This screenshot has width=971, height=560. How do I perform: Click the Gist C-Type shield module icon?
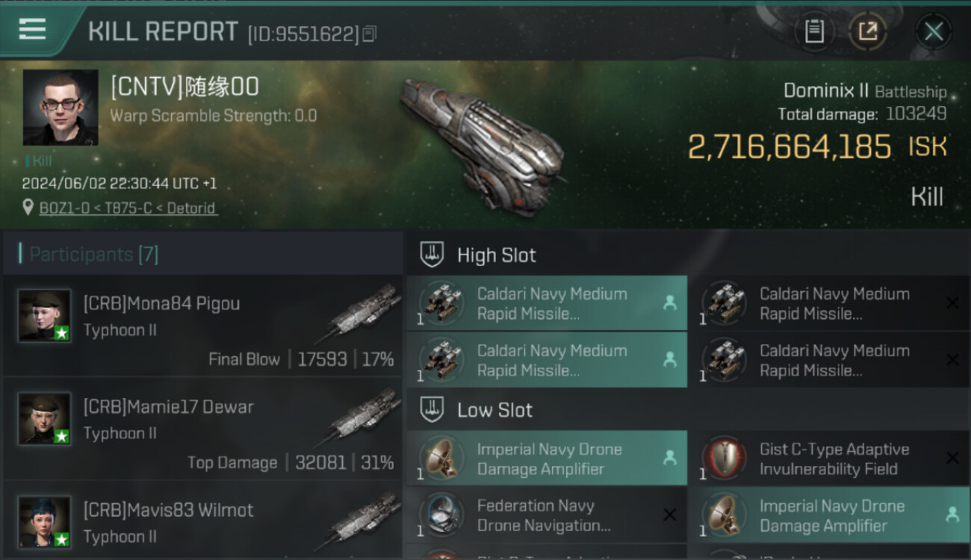(723, 458)
